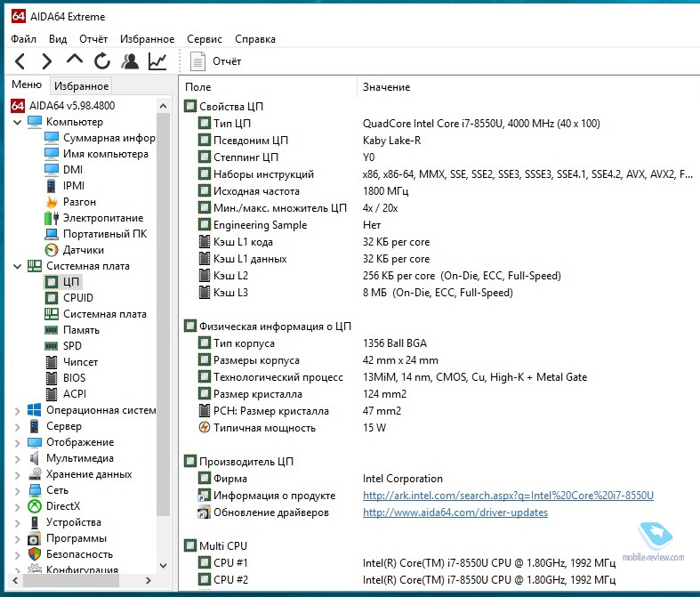The image size is (700, 597).
Task: Expand the Мультимедиа node
Action: pyautogui.click(x=18, y=458)
